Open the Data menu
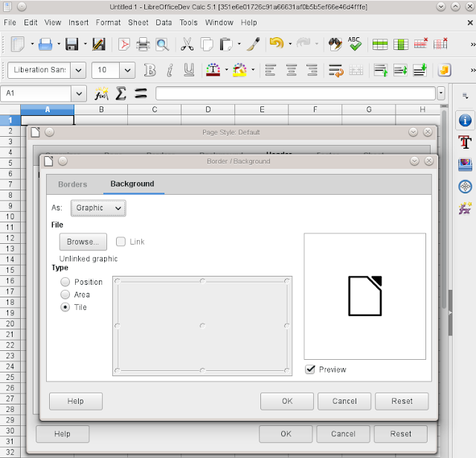Viewport: 476px width, 458px height. click(x=164, y=23)
